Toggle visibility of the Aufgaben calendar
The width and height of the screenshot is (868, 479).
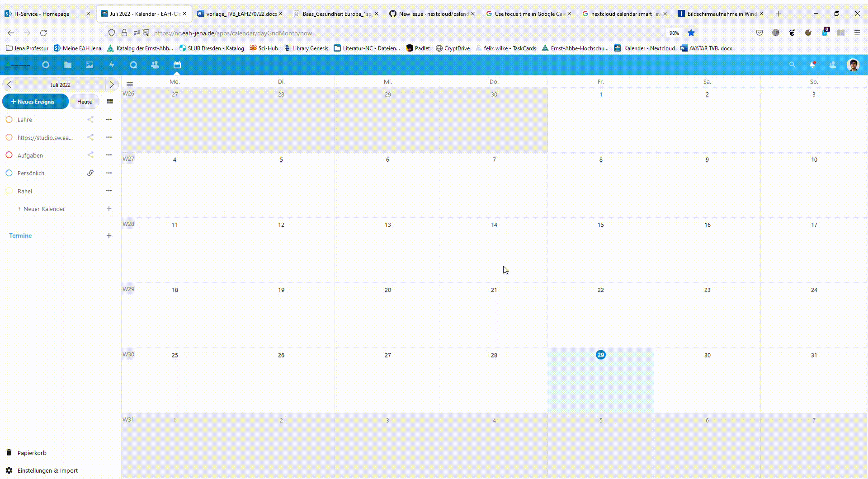tap(9, 155)
